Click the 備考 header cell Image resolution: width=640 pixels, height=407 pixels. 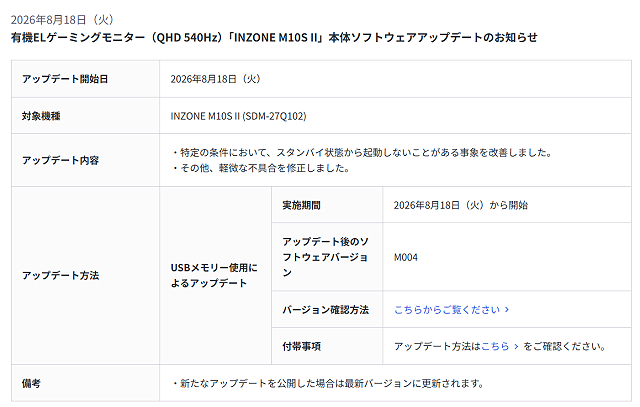[x=85, y=383]
